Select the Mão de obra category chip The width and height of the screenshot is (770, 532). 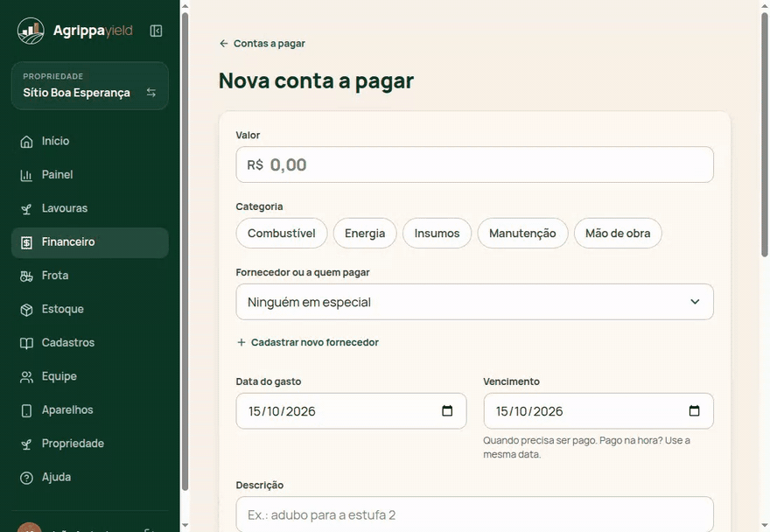point(618,234)
